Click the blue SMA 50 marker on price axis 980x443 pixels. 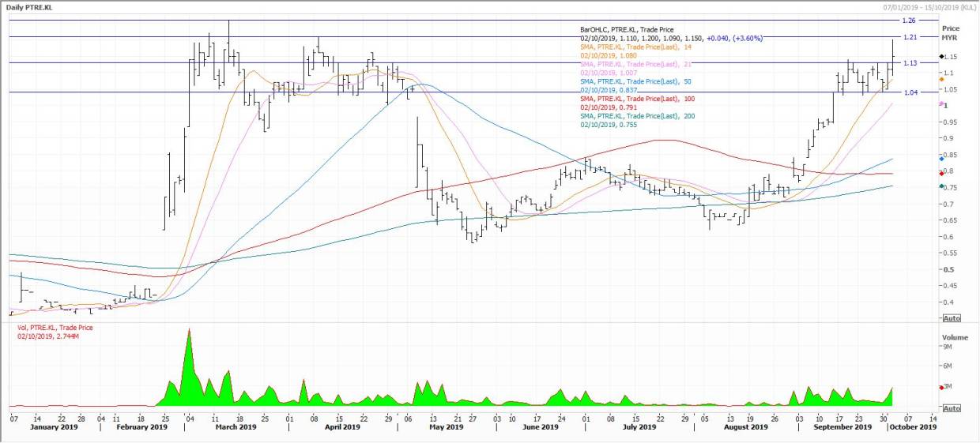tap(941, 159)
